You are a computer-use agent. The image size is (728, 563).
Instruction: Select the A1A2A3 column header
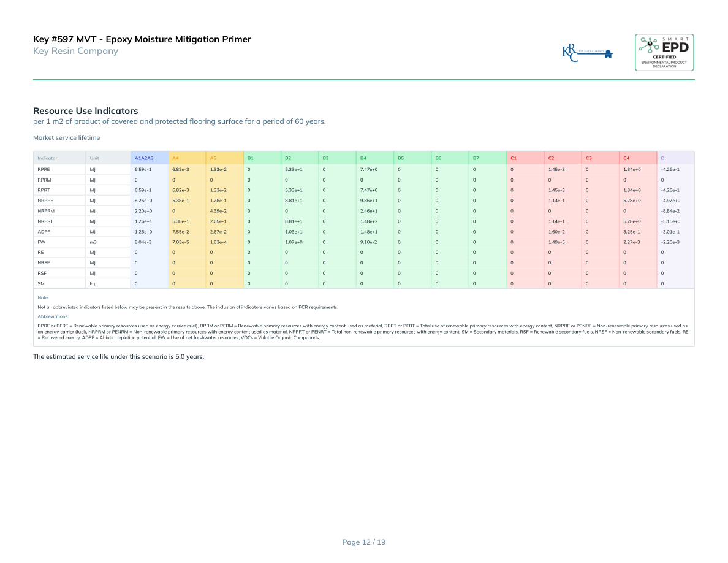click(x=144, y=158)
